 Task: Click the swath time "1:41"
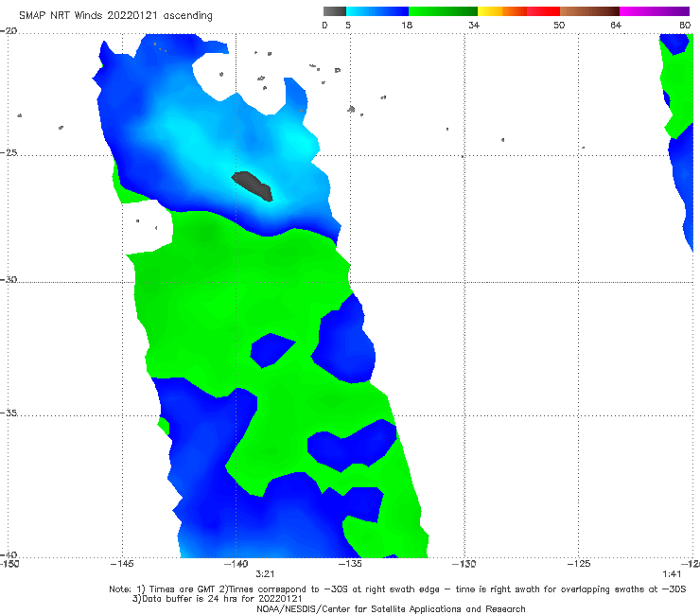pyautogui.click(x=672, y=574)
